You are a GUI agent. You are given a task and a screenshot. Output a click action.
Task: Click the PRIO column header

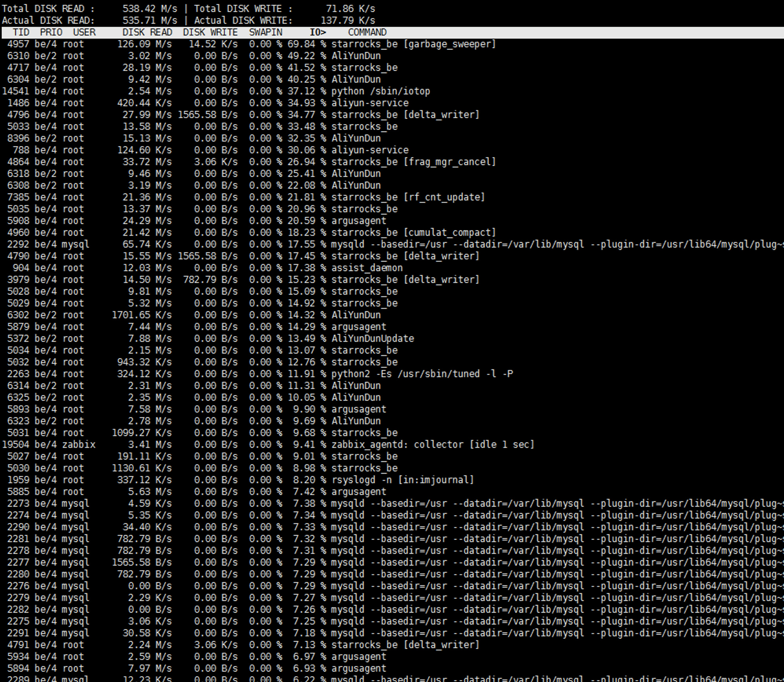click(x=51, y=32)
